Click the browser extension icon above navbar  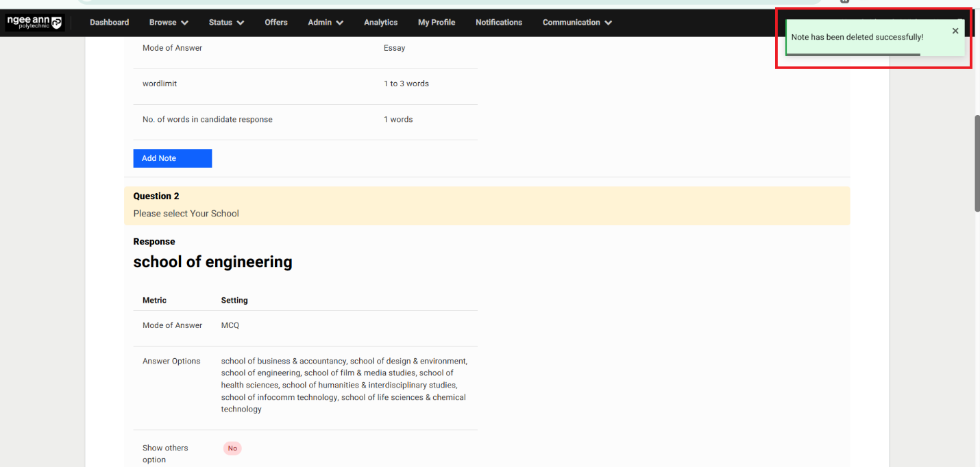[844, 1]
